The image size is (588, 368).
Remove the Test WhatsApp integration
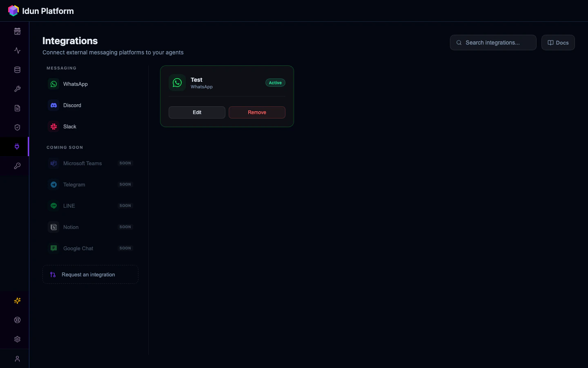257,112
